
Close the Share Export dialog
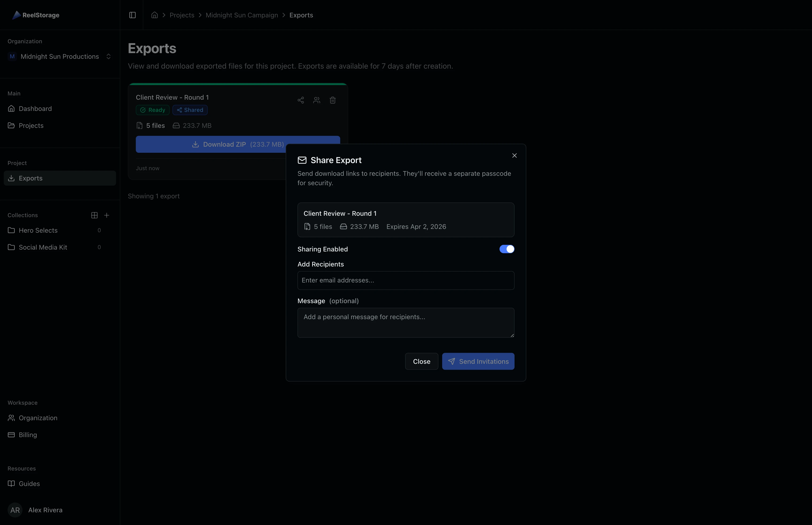tap(514, 155)
